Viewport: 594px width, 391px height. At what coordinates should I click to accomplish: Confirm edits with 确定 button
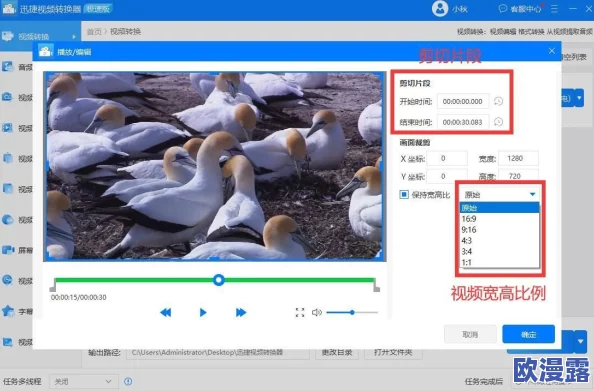tap(528, 334)
